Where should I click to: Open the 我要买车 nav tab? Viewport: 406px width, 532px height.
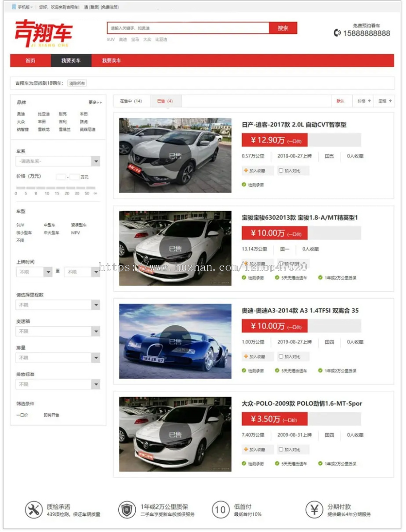tap(71, 60)
